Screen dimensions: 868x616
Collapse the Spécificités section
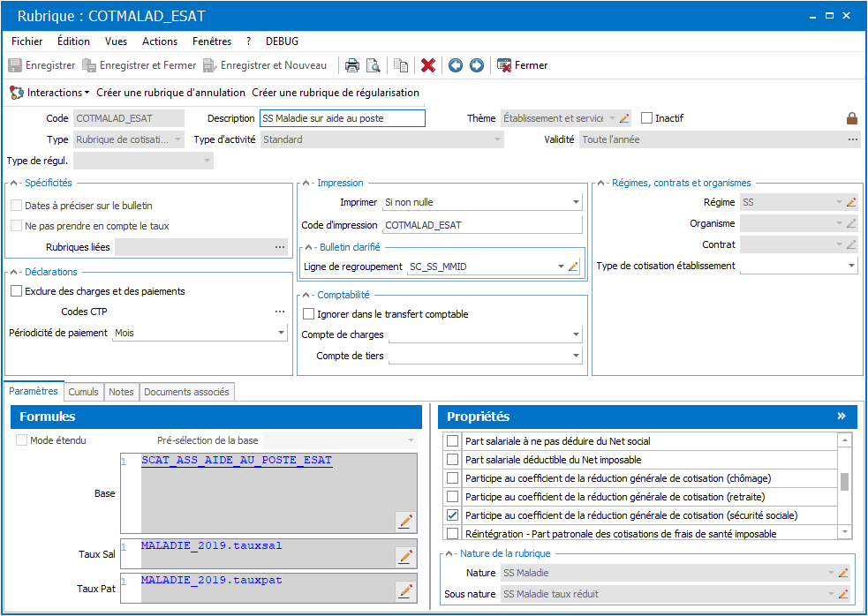(14, 183)
